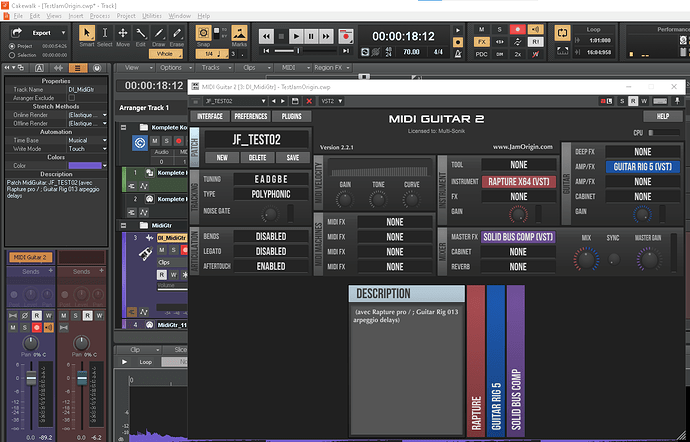The height and width of the screenshot is (442, 690).
Task: Rewind the transport
Action: coord(266,36)
